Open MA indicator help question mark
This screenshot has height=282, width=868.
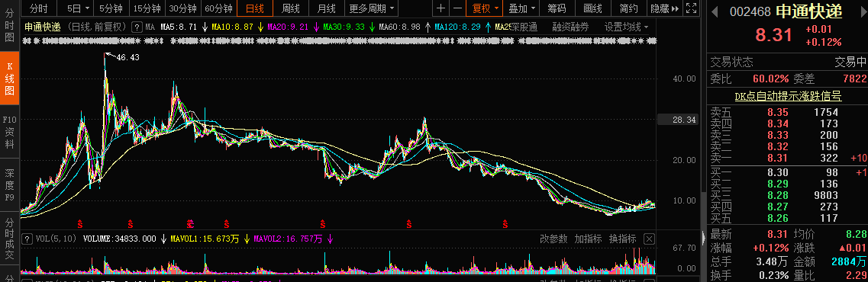[137, 27]
